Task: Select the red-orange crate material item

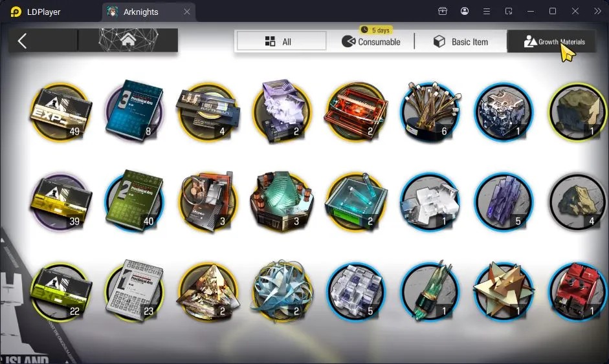Action: pyautogui.click(x=356, y=112)
